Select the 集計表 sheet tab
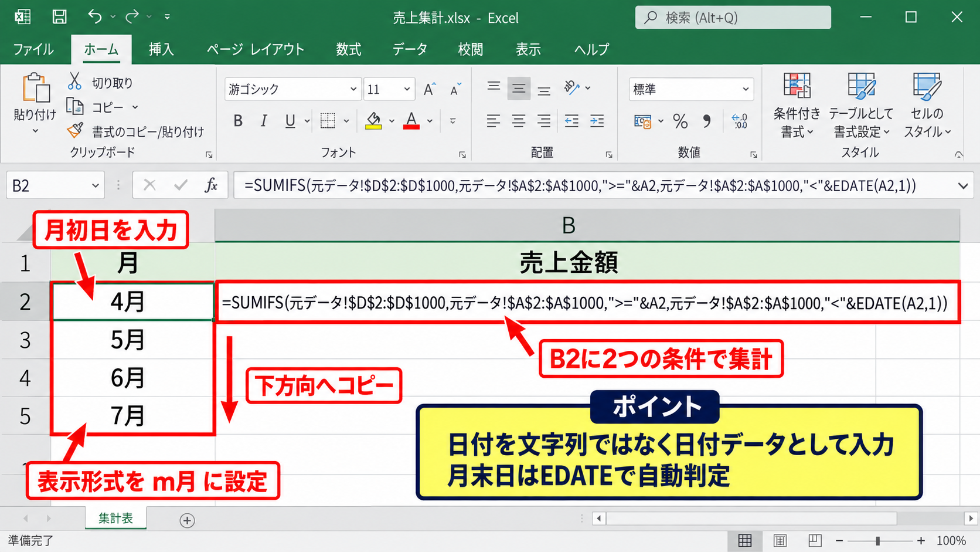The height and width of the screenshot is (552, 980). pyautogui.click(x=115, y=518)
